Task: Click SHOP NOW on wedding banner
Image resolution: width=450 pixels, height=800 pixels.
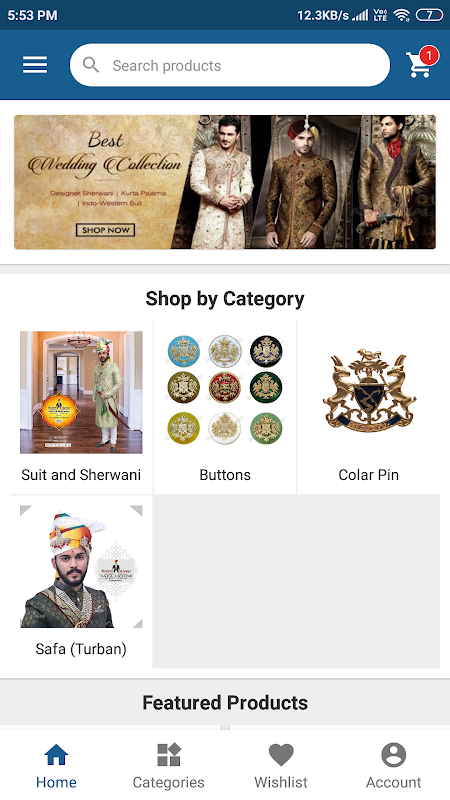Action: [x=106, y=230]
